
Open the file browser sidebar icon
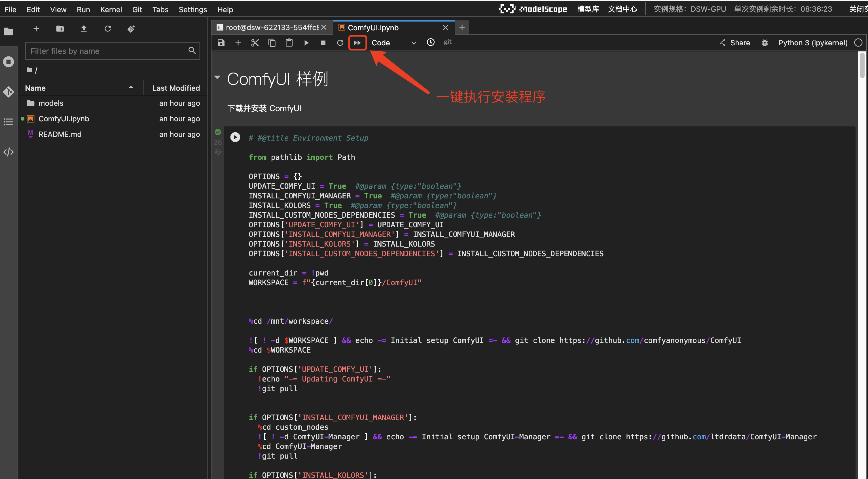point(9,32)
